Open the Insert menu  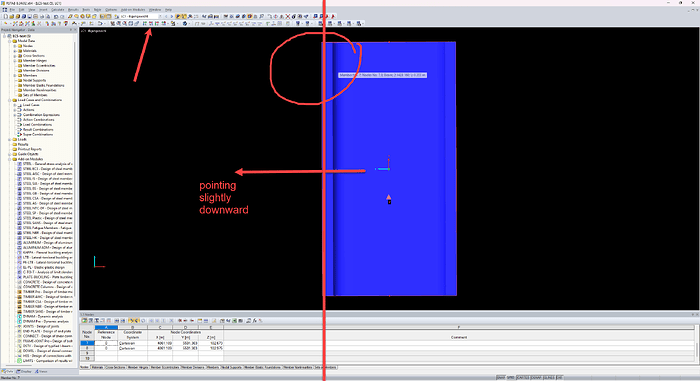pos(43,9)
